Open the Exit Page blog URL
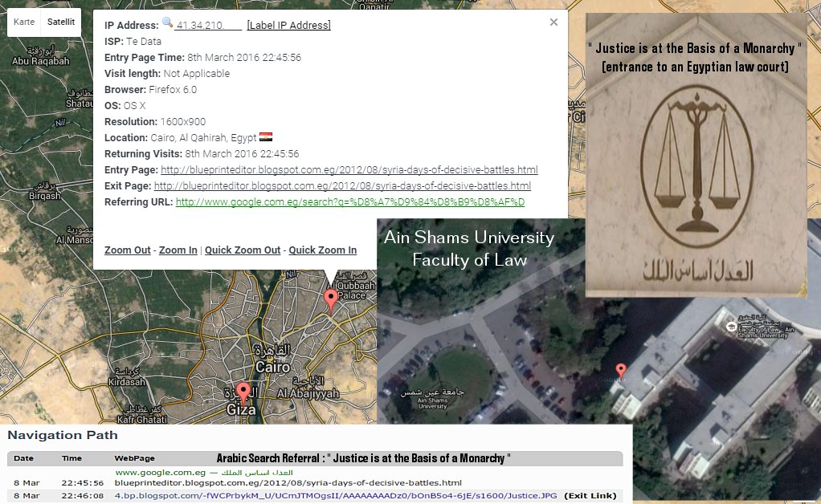 coord(342,185)
